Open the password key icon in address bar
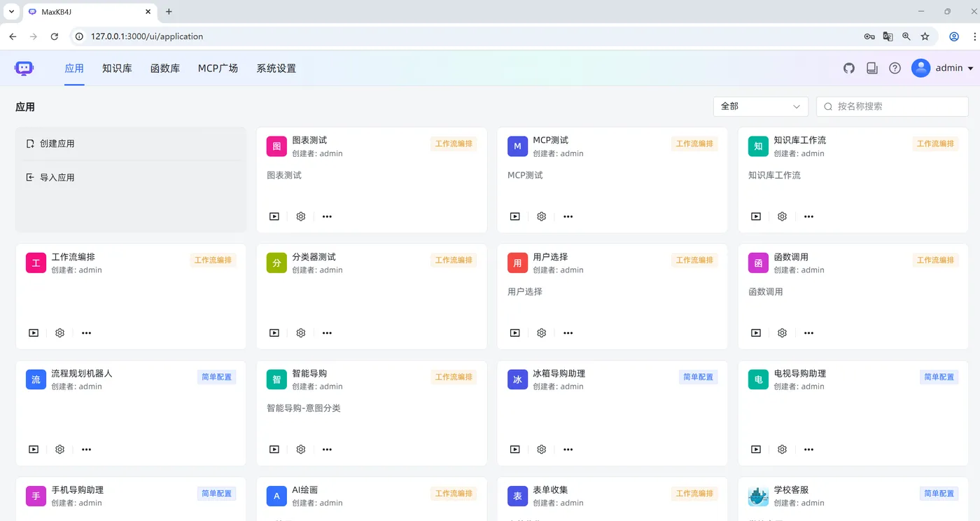Viewport: 980px width, 521px height. point(869,36)
